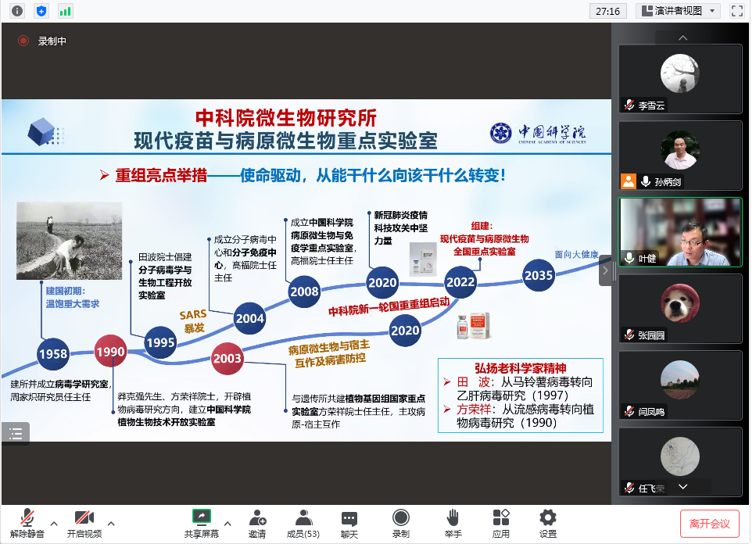Open the 设置 settings gear

(548, 523)
